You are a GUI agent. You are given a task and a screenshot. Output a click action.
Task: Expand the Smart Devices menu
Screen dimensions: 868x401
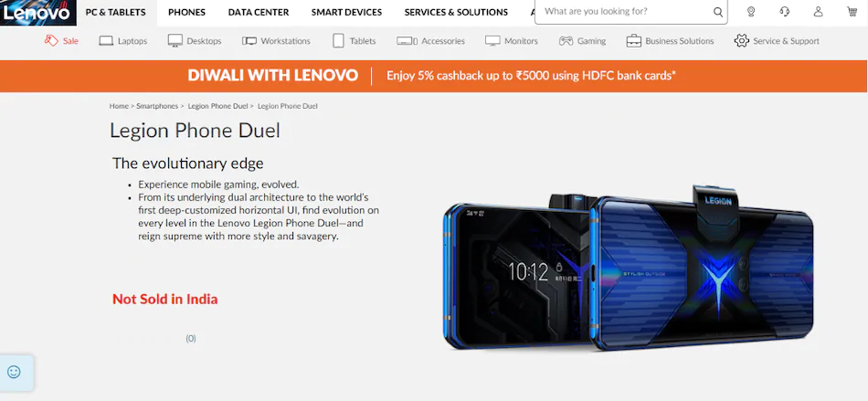click(346, 12)
